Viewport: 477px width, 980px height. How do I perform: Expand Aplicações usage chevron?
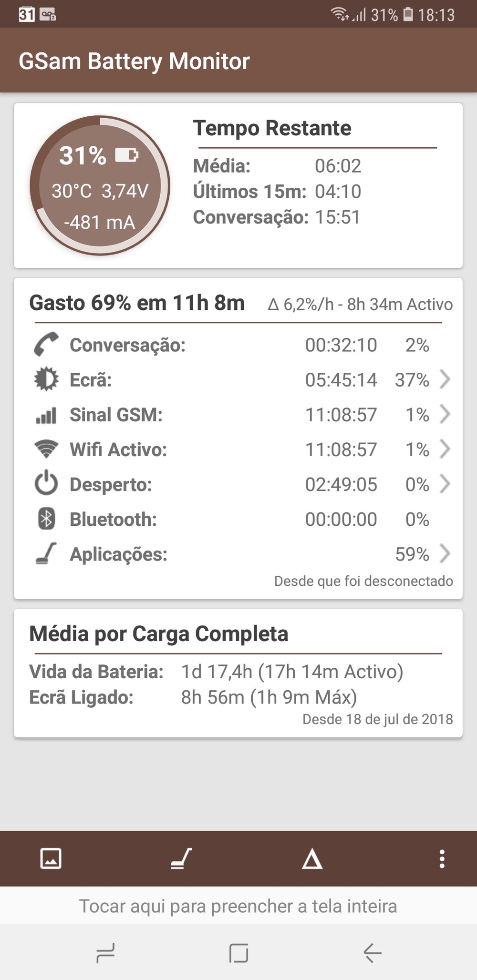[445, 554]
